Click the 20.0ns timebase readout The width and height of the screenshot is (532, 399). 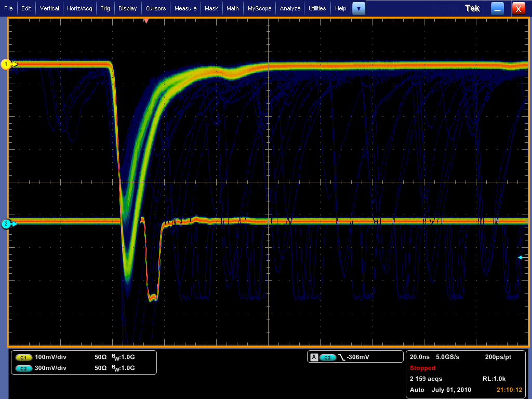tap(420, 357)
